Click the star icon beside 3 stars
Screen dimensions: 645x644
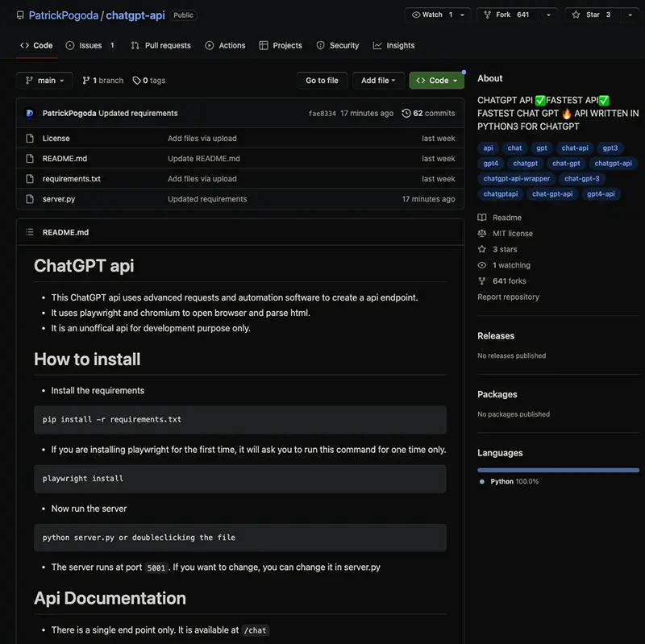(x=482, y=249)
